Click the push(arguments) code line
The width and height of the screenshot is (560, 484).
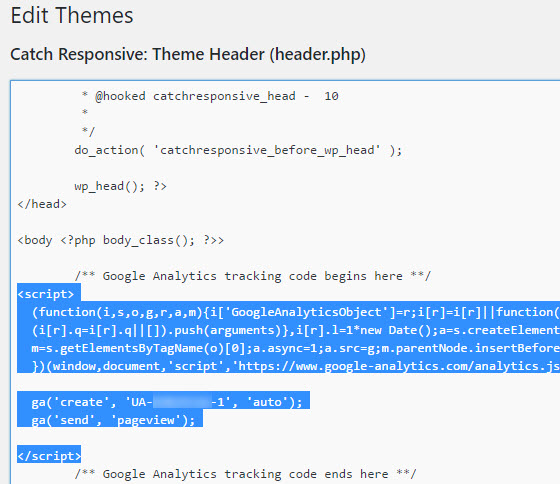[x=296, y=330]
